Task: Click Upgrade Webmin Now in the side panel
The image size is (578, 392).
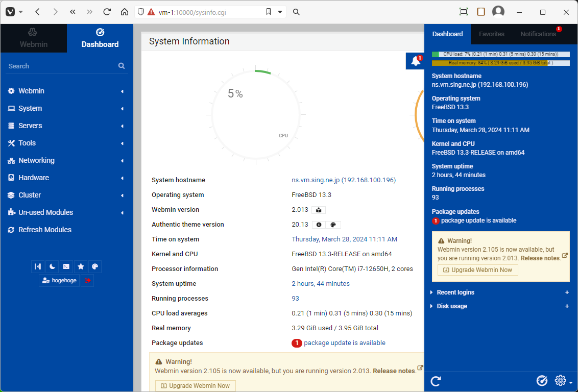Action: [478, 270]
